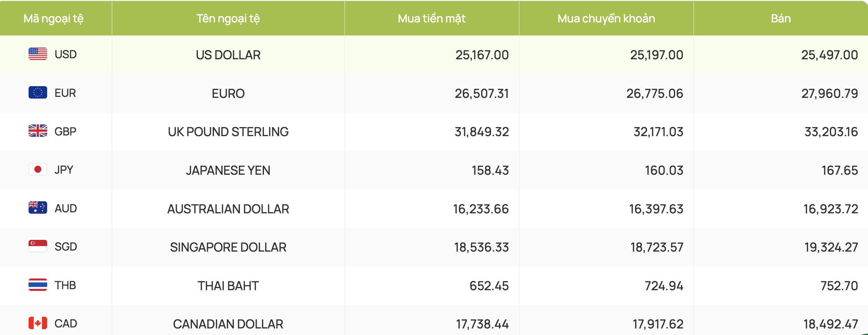This screenshot has height=335, width=868.
Task: Click JAPANESE YEN cash buy rate 158.43
Action: 490,171
